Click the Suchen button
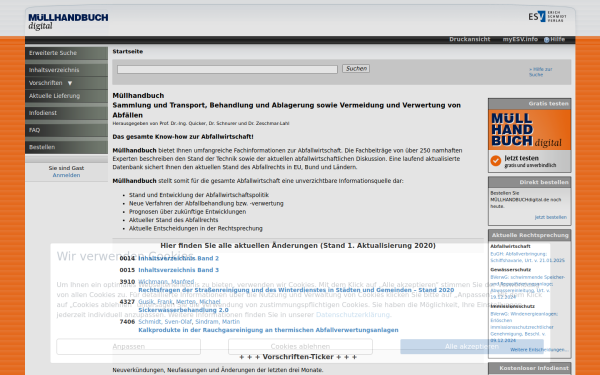This screenshot has height=375, width=600. 356,68
